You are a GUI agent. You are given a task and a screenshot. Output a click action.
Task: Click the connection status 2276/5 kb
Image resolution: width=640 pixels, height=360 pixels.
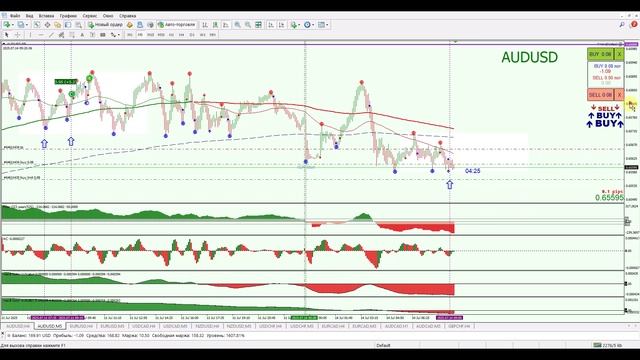608,345
